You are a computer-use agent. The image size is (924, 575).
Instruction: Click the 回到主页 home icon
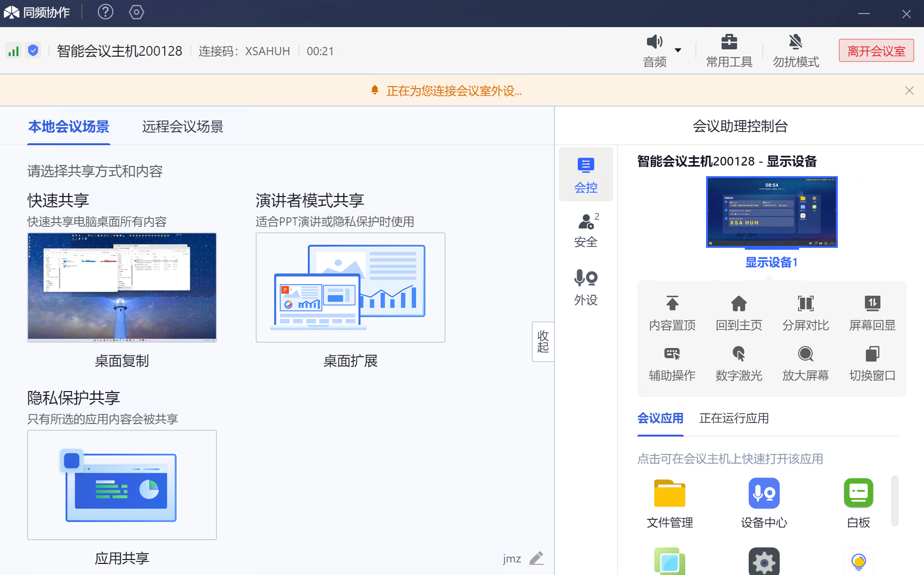pos(739,303)
